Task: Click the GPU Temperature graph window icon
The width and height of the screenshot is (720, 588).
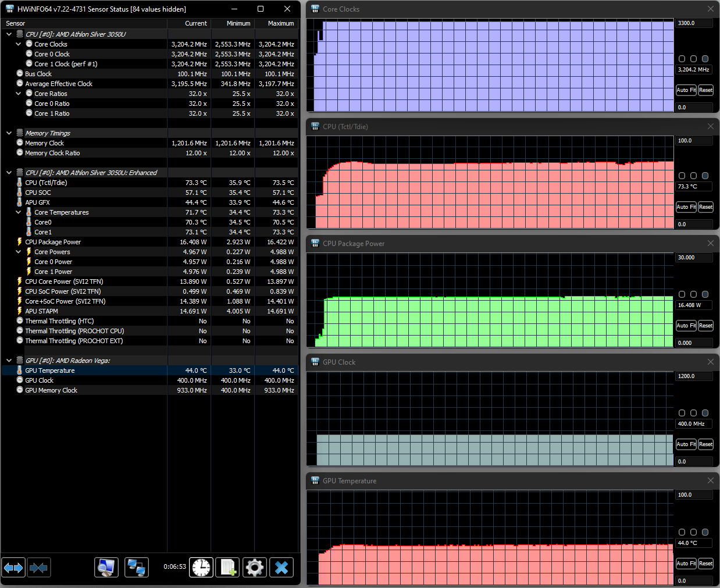Action: click(x=315, y=481)
